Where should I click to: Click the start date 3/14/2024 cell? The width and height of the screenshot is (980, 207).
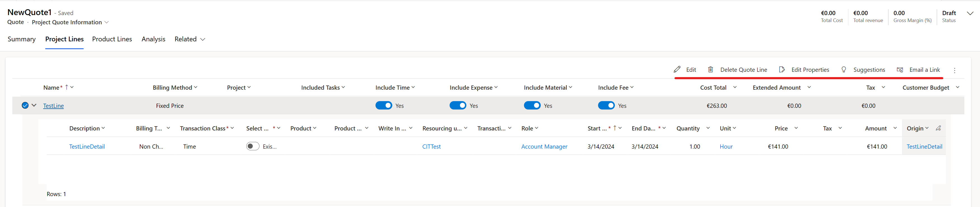(x=601, y=147)
